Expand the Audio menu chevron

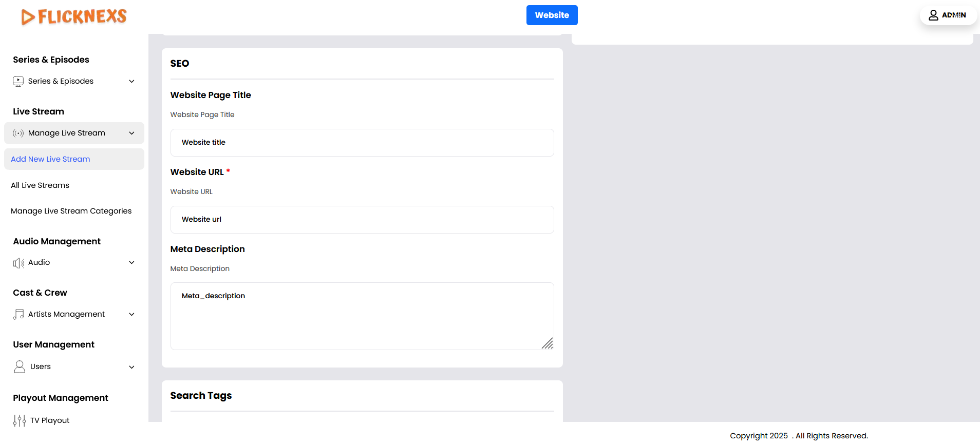(x=131, y=263)
